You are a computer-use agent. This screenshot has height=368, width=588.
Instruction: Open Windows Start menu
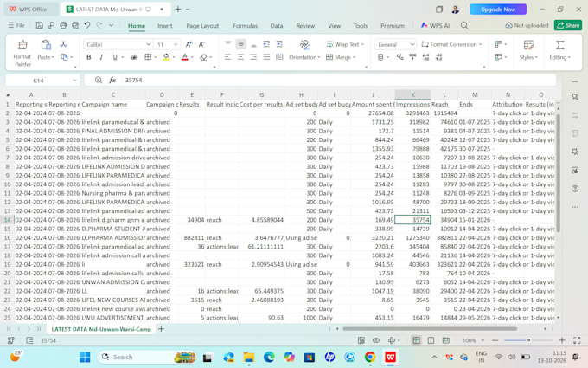[85, 357]
